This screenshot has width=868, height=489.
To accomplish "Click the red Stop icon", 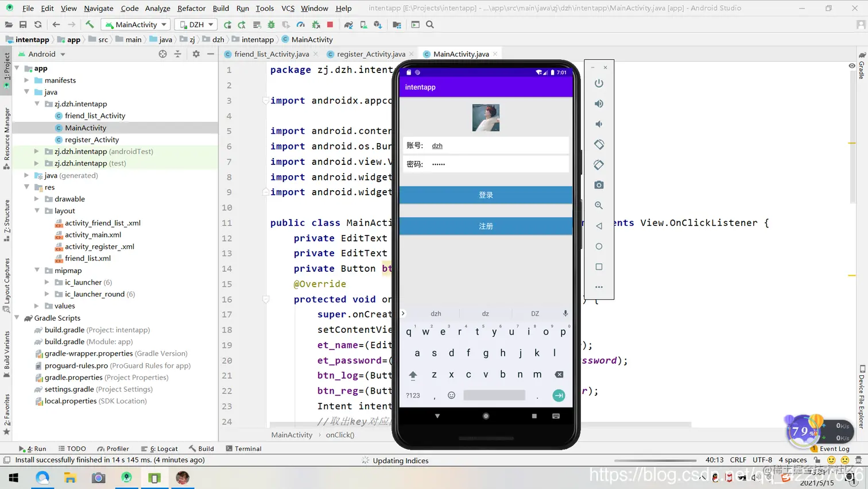I will click(330, 25).
